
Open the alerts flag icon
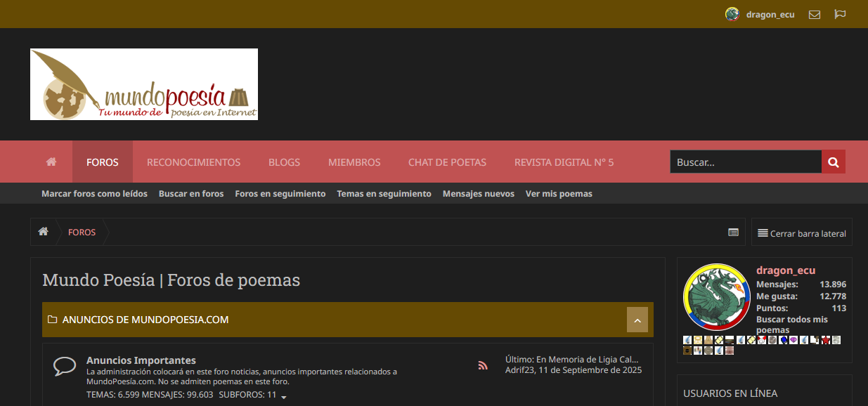point(840,14)
